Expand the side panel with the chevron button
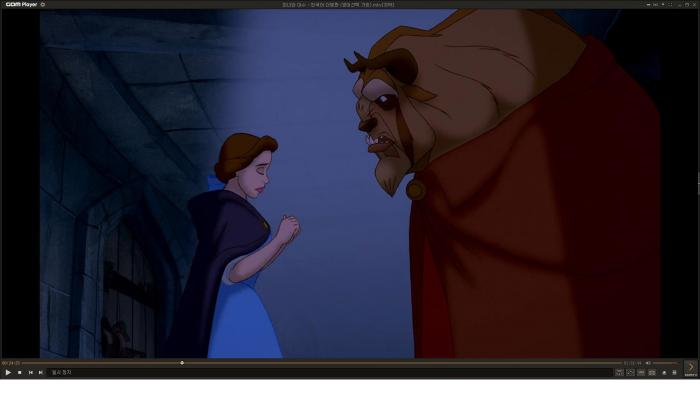The image size is (700, 394). coord(691,367)
